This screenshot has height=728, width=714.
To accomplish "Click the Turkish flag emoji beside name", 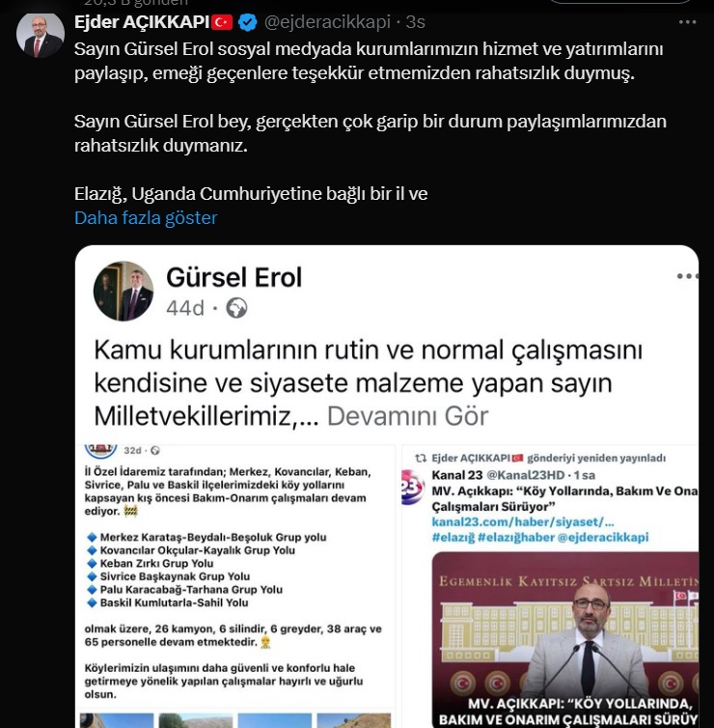I will (222, 22).
